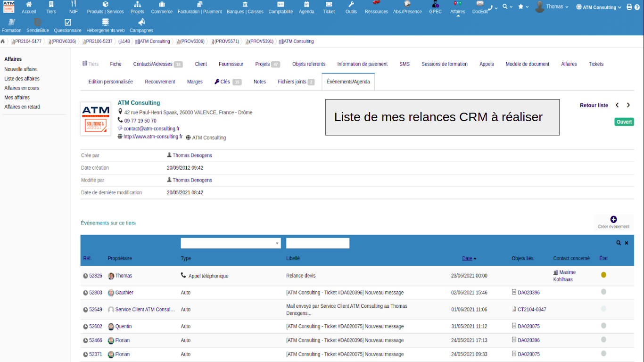Screen dimensions: 644x362
Task: Open the Comptabilité module icon
Action: tap(281, 4)
